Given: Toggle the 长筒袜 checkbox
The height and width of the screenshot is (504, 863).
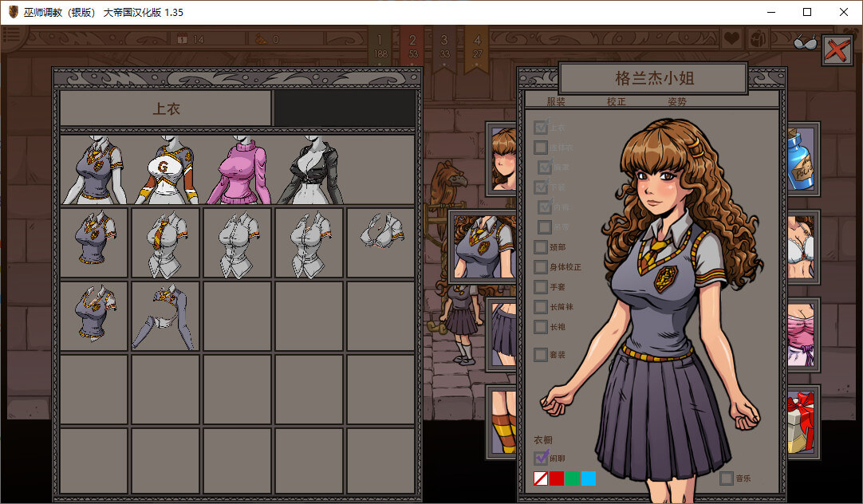Looking at the screenshot, I should pos(541,307).
